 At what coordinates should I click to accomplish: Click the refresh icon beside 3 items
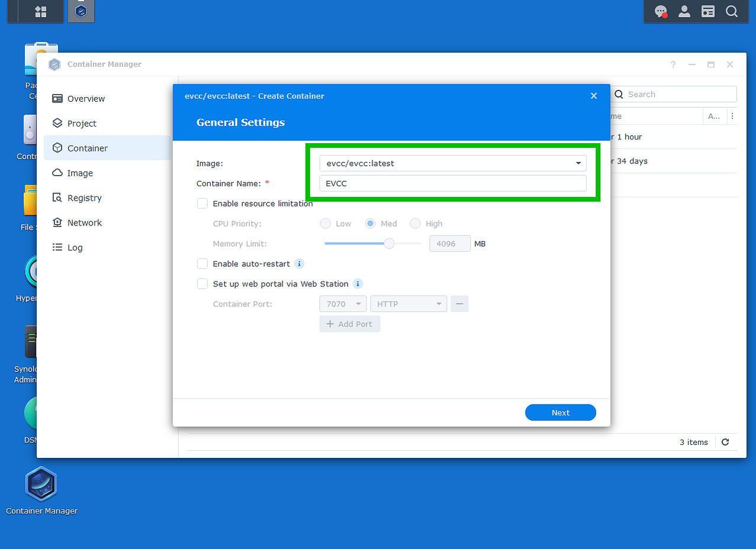coord(725,442)
